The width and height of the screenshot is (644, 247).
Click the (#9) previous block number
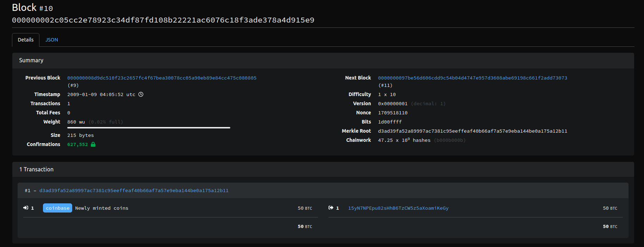[73, 85]
